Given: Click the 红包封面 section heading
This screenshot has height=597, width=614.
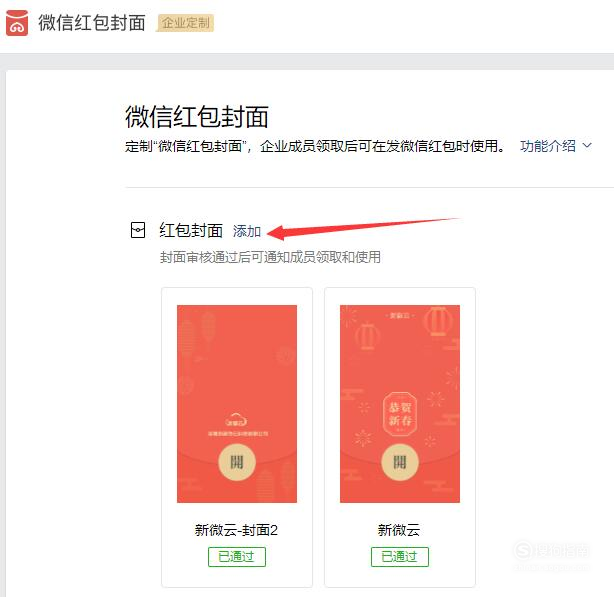Looking at the screenshot, I should point(191,230).
